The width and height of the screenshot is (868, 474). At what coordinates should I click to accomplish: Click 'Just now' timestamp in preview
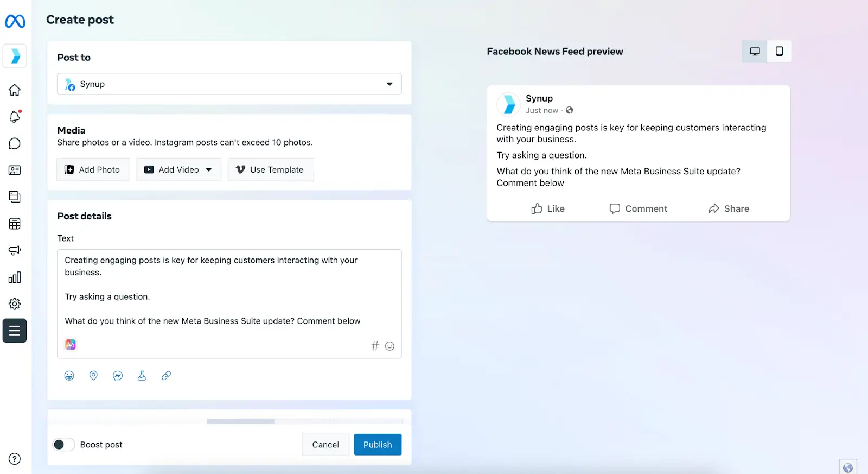click(541, 110)
